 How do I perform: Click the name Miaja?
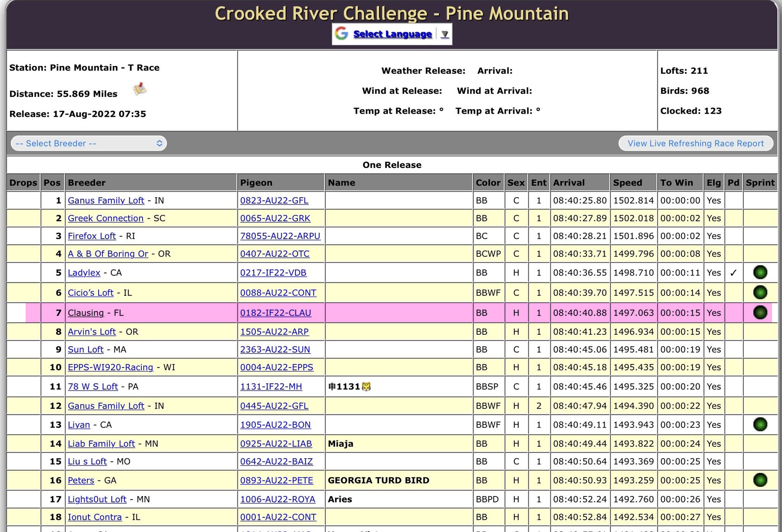(340, 443)
